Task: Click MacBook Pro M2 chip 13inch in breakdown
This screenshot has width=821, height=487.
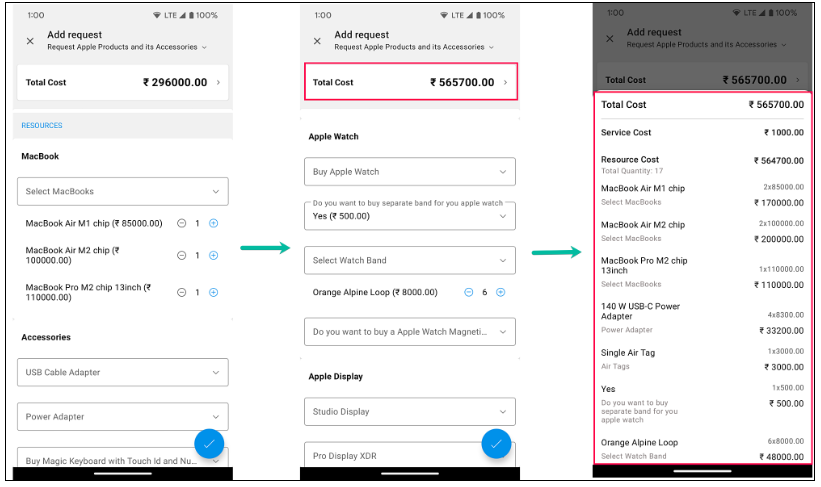Action: [x=644, y=265]
